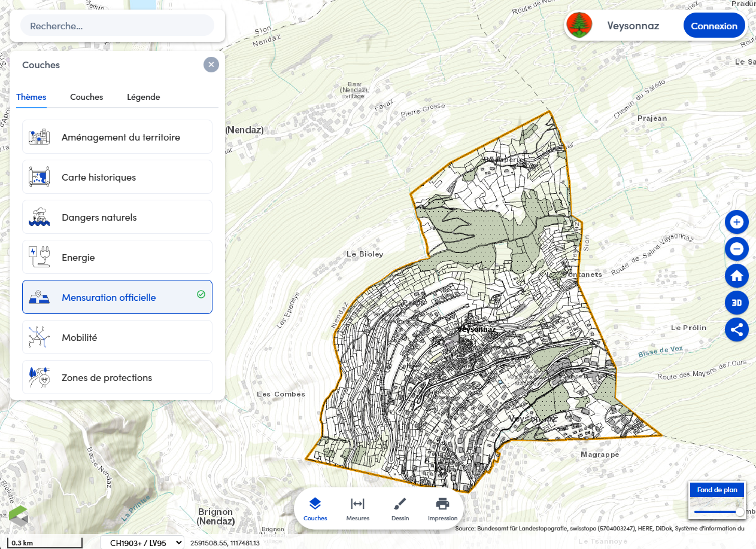
Task: Click the Veysonnaz municipality crest
Action: (x=579, y=26)
